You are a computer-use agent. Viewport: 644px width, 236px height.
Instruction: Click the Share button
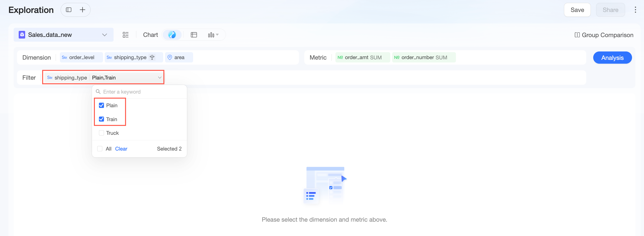610,10
